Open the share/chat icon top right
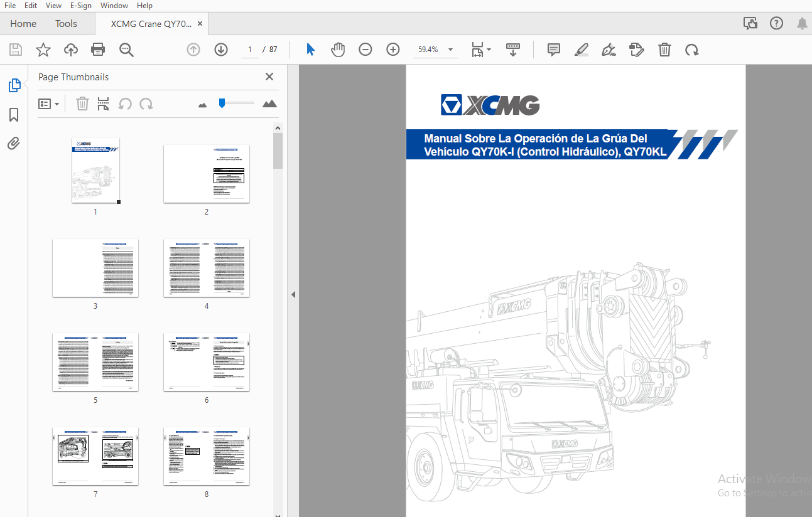 click(x=750, y=24)
